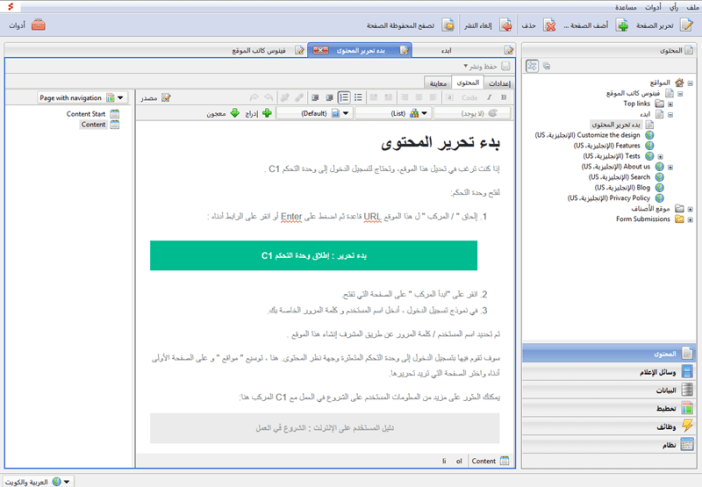Open the رأي (View) menu

click(x=673, y=7)
